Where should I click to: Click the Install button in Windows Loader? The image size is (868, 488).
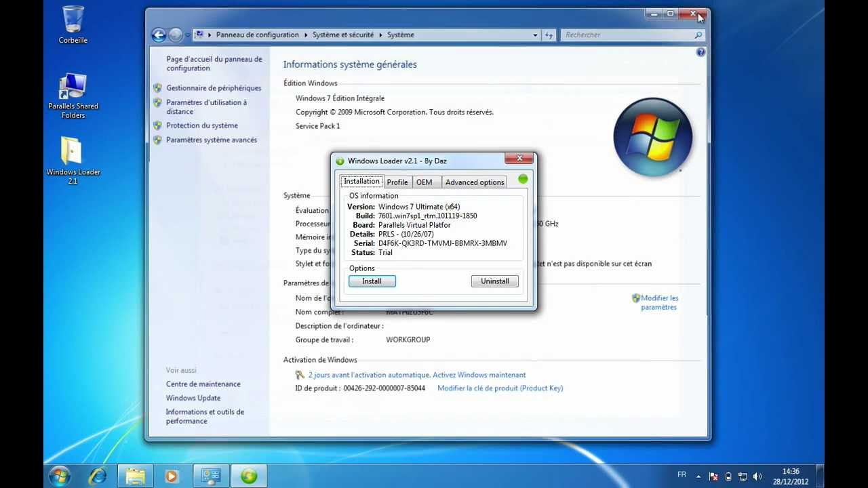(x=372, y=281)
